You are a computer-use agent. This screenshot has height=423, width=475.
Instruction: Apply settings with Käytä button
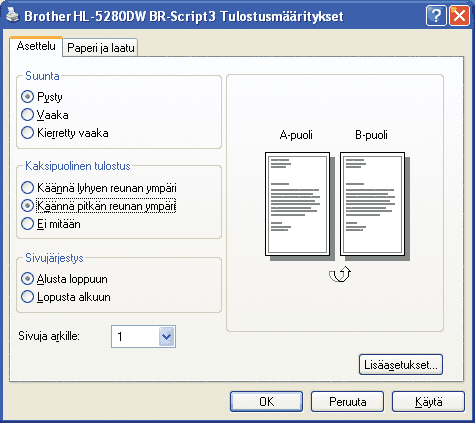point(429,402)
